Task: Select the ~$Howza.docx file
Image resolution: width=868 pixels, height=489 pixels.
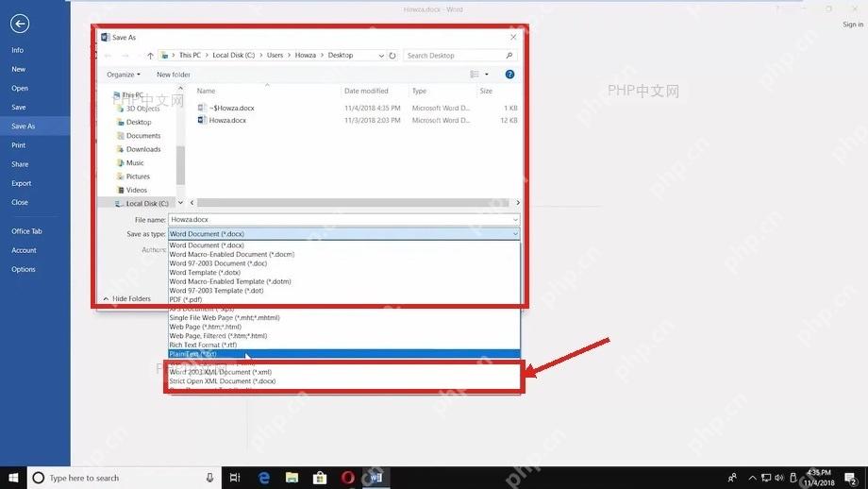Action: tap(231, 108)
